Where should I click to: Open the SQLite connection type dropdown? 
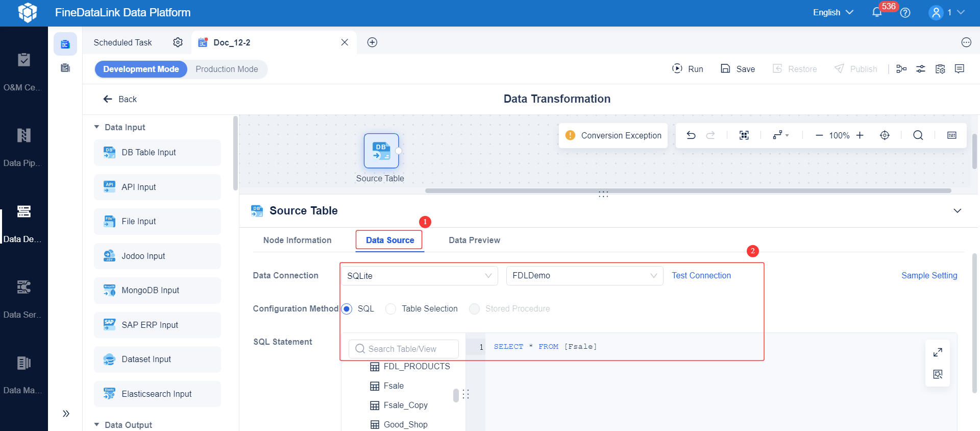click(x=419, y=276)
